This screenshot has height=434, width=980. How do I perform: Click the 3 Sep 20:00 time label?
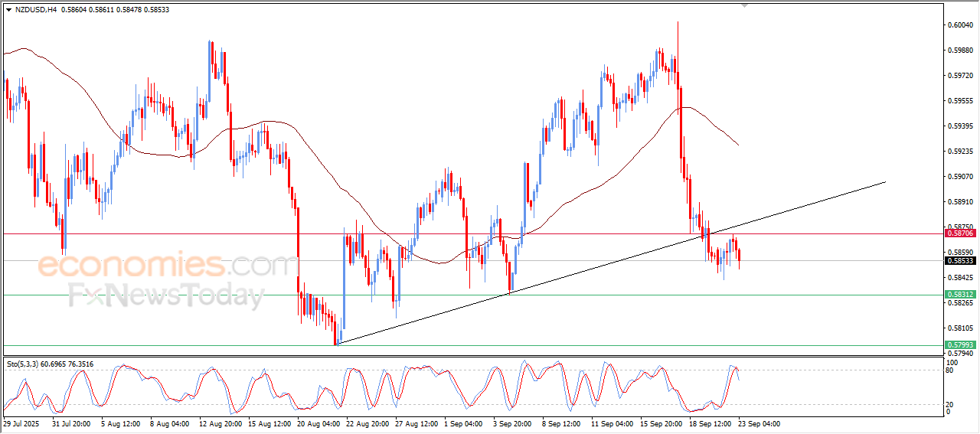(x=512, y=423)
